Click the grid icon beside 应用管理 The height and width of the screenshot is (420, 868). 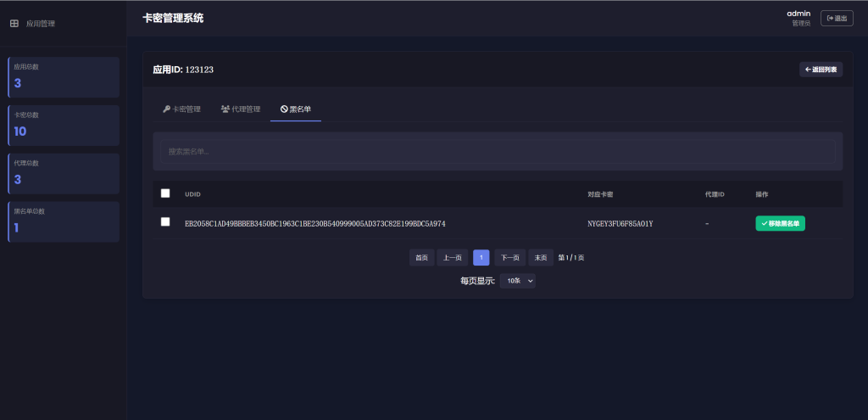click(x=14, y=24)
